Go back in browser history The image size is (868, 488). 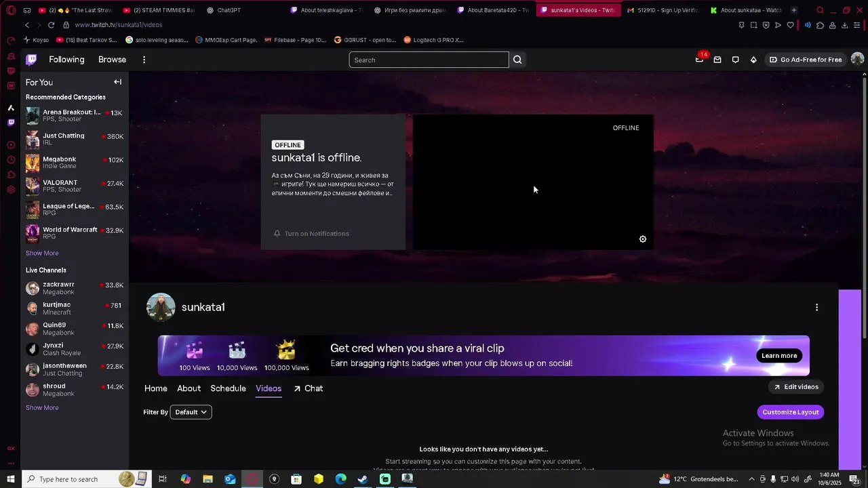click(27, 25)
